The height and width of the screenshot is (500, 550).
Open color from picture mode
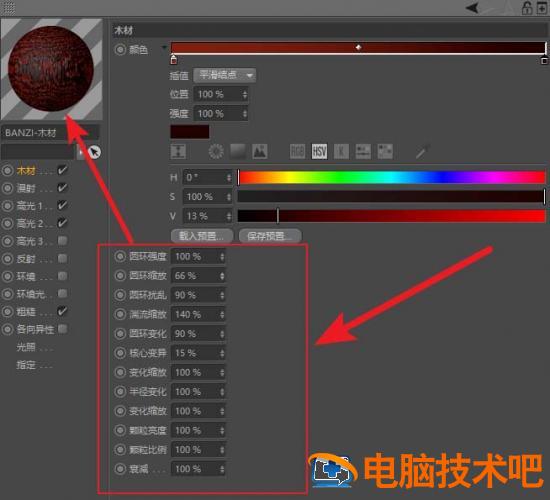point(260,152)
